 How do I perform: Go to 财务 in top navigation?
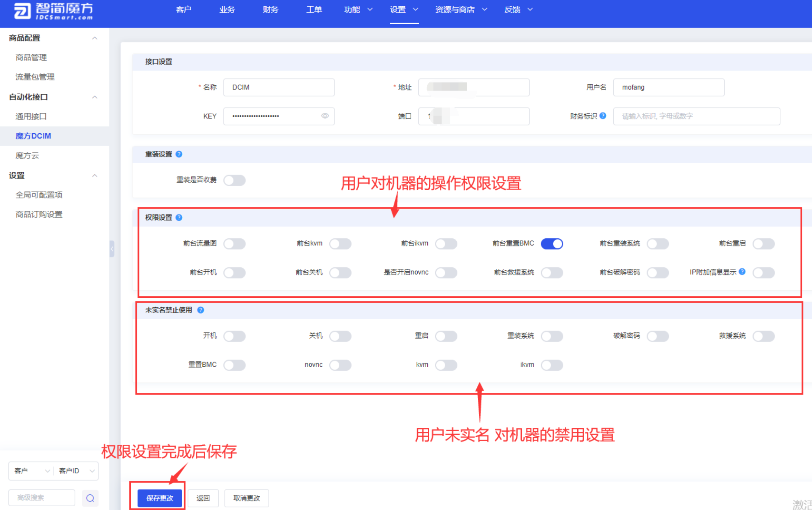[270, 10]
